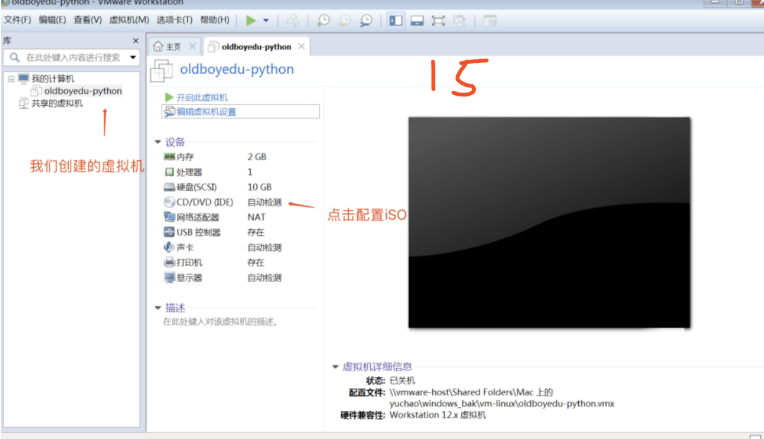This screenshot has width=764, height=439.
Task: Open the 虚拟机(M) menu
Action: point(129,20)
